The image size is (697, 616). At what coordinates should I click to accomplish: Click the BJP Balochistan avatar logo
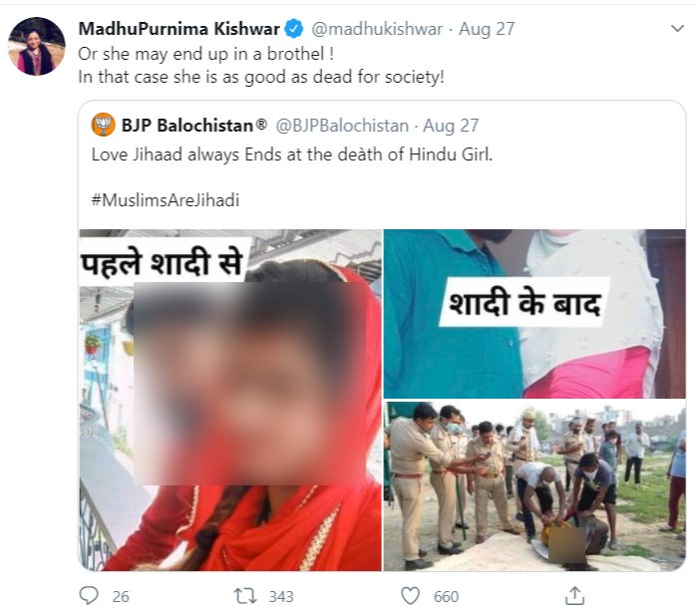click(103, 125)
